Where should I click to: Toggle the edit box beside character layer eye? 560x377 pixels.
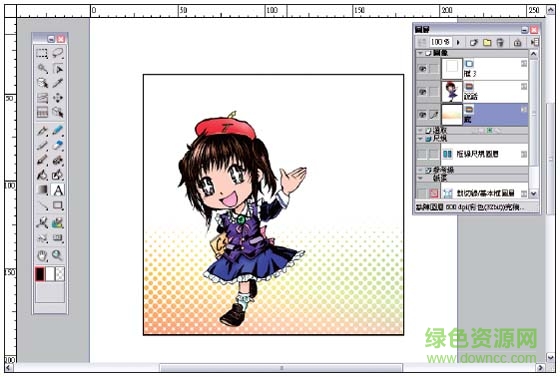click(x=434, y=92)
